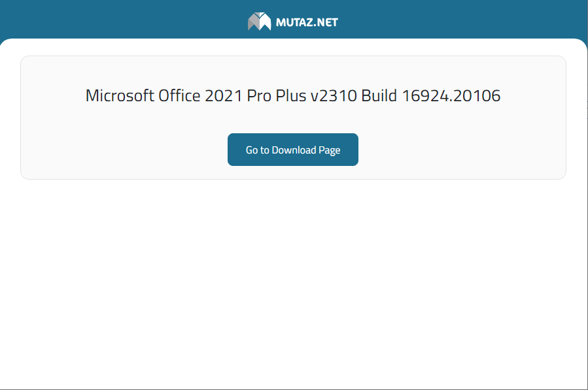Click the ".NET" part of the site name
The height and width of the screenshot is (390, 588).
tap(325, 22)
